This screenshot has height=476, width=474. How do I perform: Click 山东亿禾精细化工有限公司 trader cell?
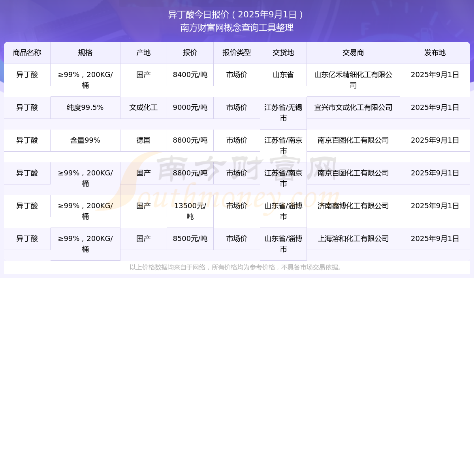[x=353, y=80]
